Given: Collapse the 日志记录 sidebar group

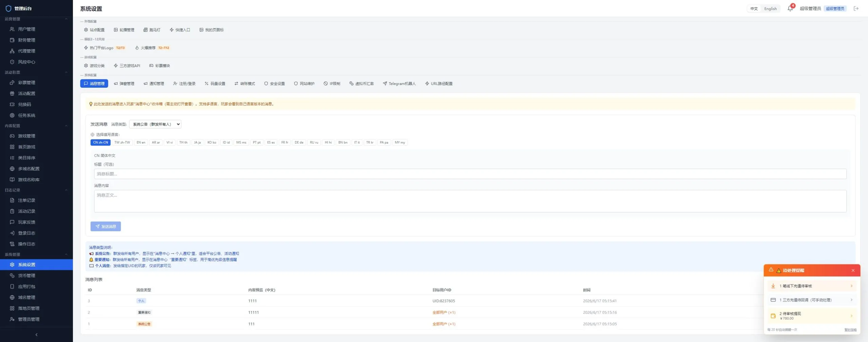Looking at the screenshot, I should [x=66, y=190].
